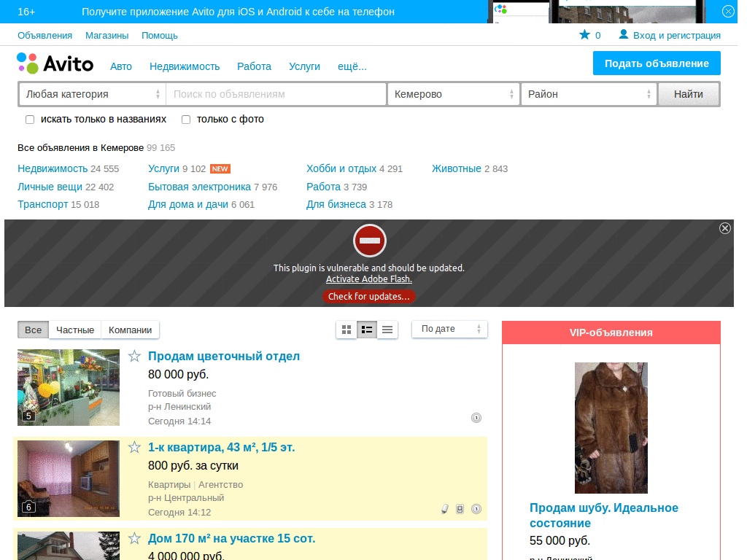This screenshot has height=560, width=747.
Task: Switch to compact lines list view
Action: (387, 330)
